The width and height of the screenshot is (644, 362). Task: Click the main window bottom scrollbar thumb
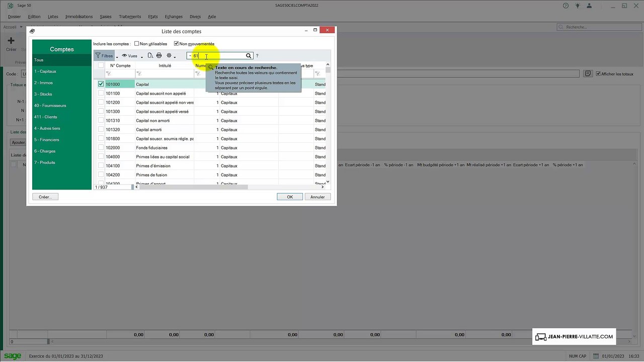(x=48, y=342)
